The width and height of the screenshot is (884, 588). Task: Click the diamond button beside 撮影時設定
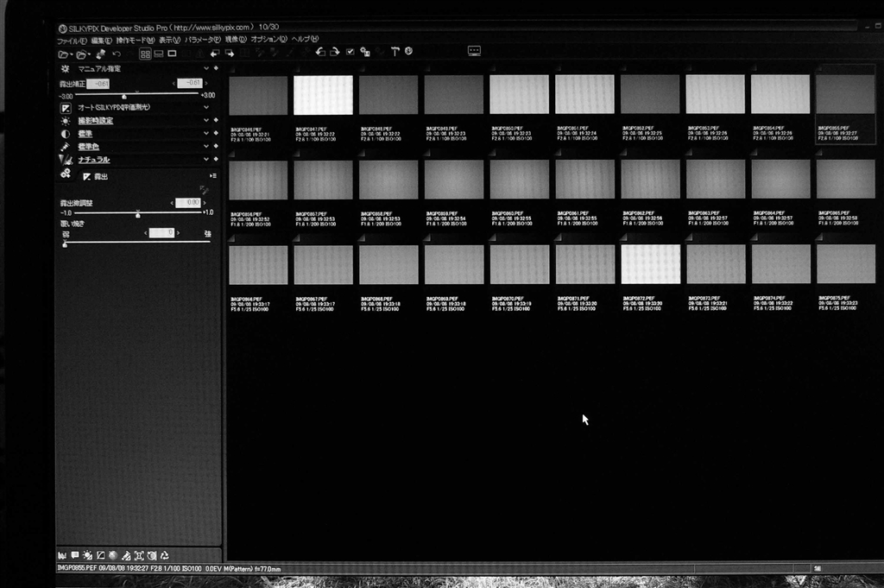click(x=216, y=120)
